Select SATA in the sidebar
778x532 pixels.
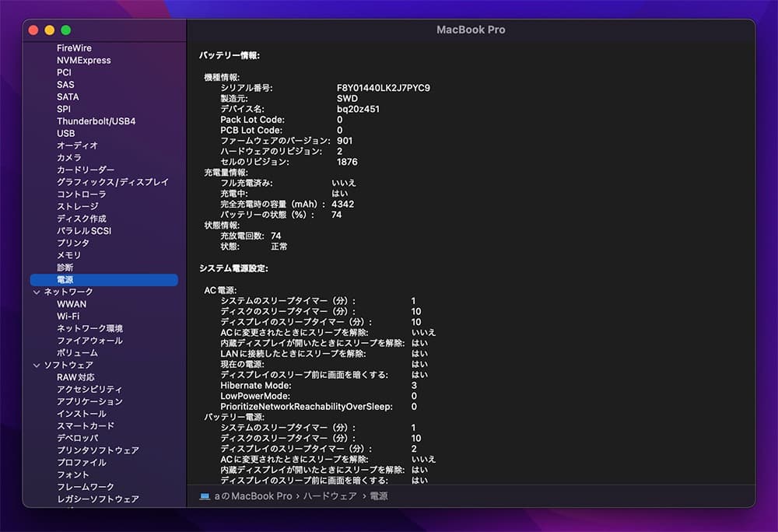pos(68,96)
